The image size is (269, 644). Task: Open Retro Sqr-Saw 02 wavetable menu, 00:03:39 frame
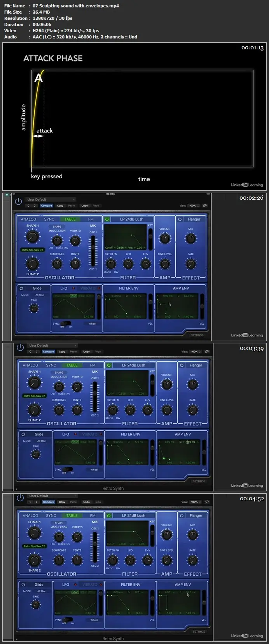(34, 396)
